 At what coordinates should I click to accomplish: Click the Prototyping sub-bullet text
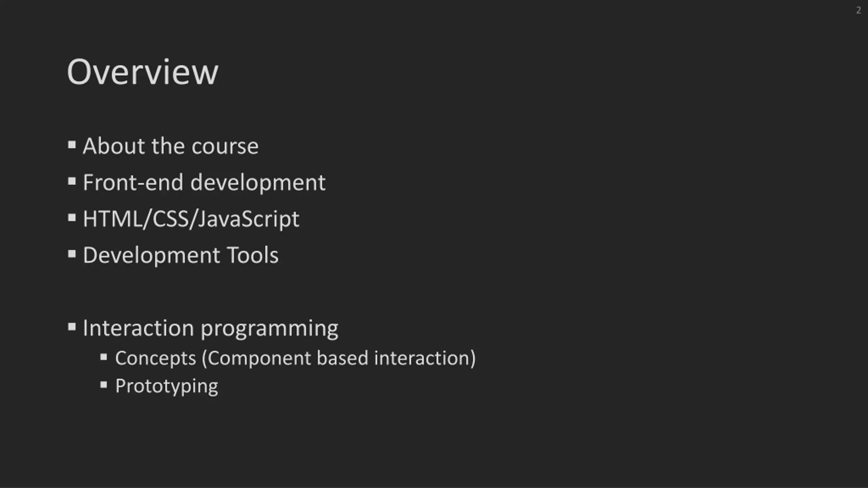click(166, 386)
